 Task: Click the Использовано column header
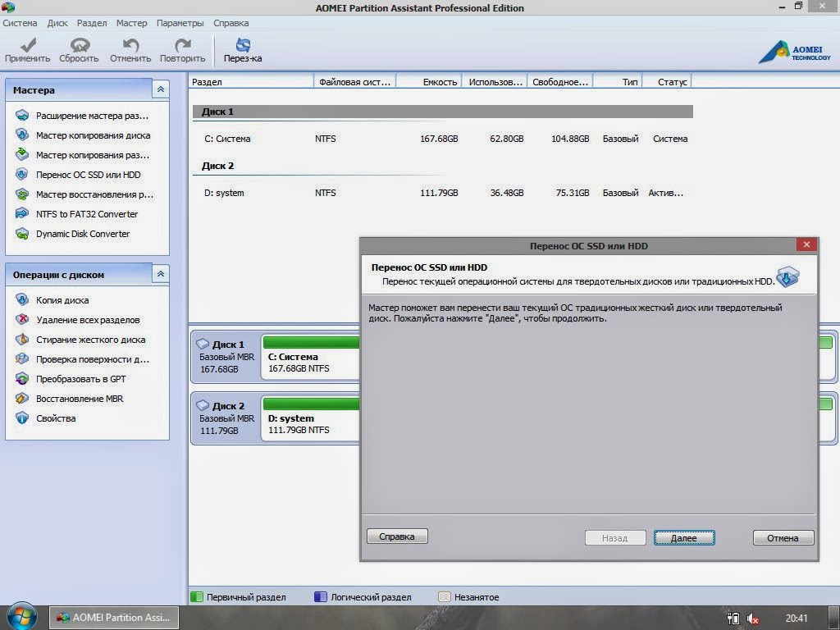coord(495,82)
